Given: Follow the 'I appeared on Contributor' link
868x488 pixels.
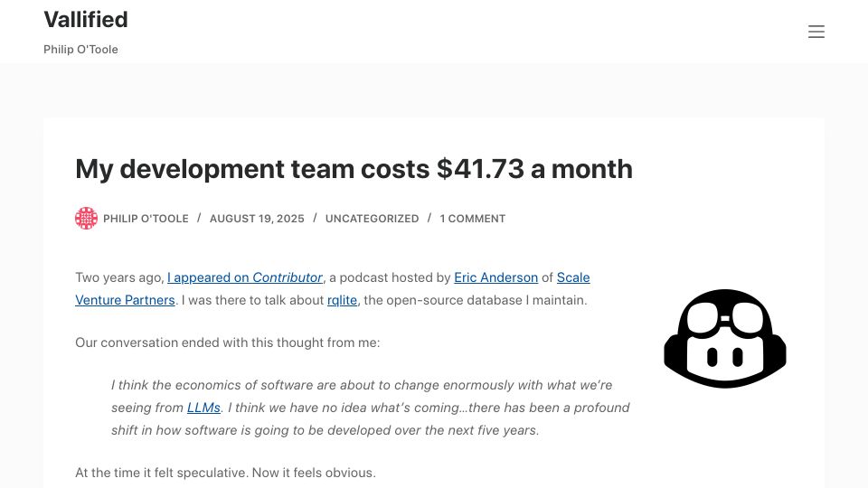Looking at the screenshot, I should coord(245,277).
